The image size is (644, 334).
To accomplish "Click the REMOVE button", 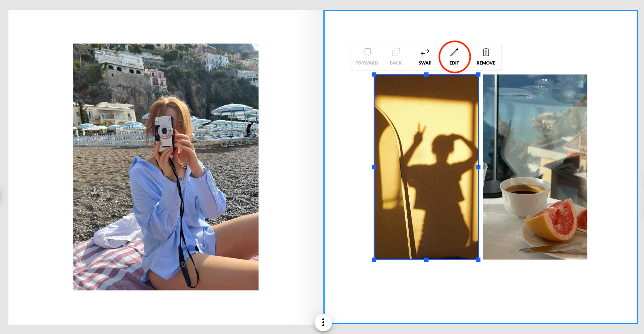I will pyautogui.click(x=486, y=57).
